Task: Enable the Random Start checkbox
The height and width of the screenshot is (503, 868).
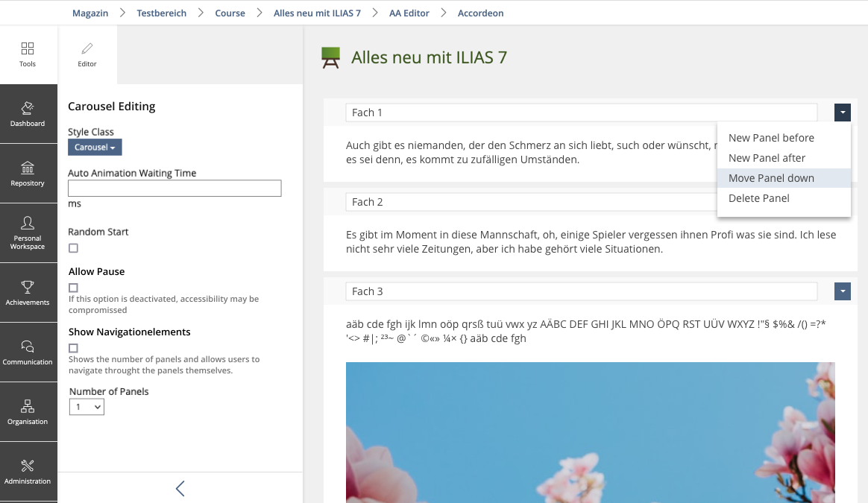Action: click(x=73, y=248)
